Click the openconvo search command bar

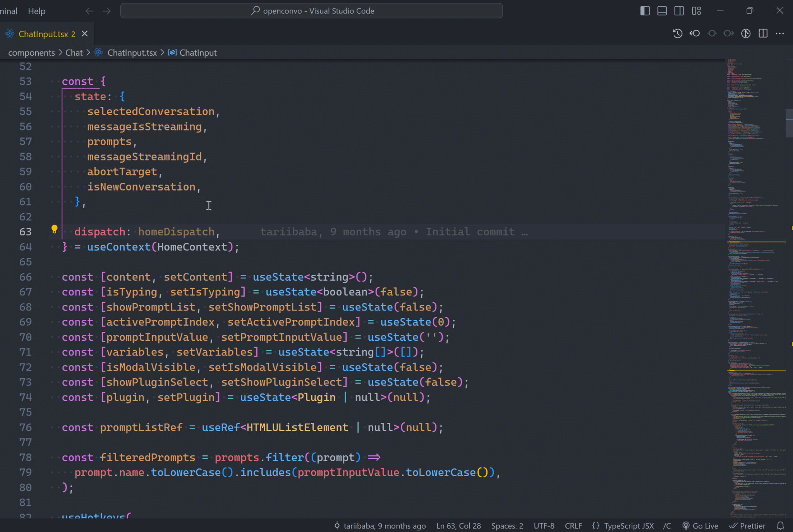click(x=311, y=10)
